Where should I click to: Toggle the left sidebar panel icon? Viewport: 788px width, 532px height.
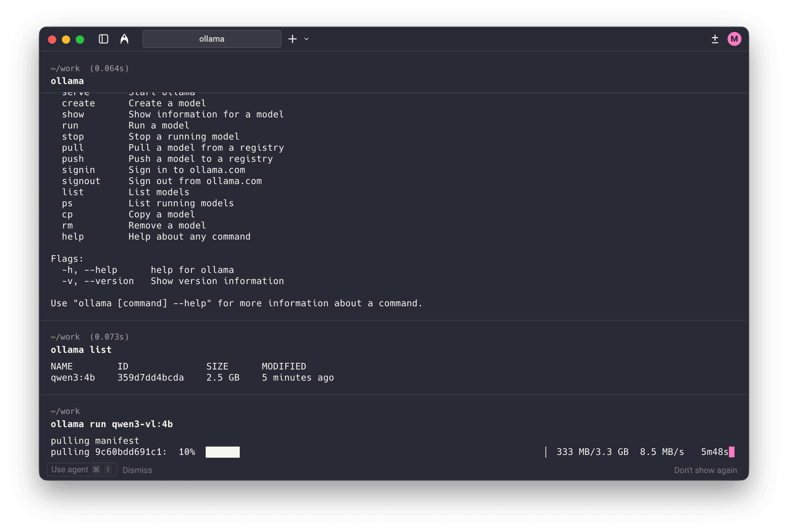coord(104,39)
